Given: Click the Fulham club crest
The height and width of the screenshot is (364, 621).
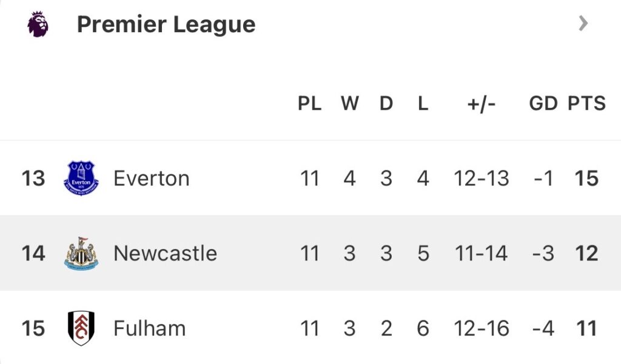Looking at the screenshot, I should pyautogui.click(x=81, y=328).
